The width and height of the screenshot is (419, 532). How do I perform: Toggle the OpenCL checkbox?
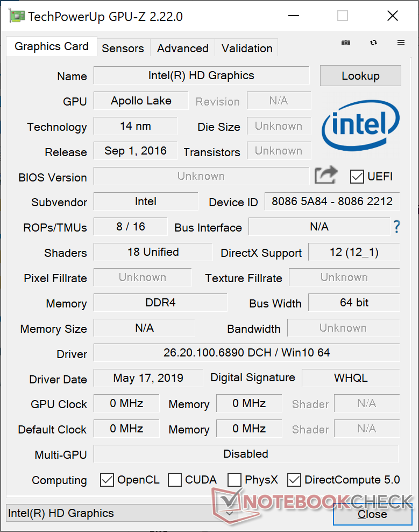click(x=107, y=480)
